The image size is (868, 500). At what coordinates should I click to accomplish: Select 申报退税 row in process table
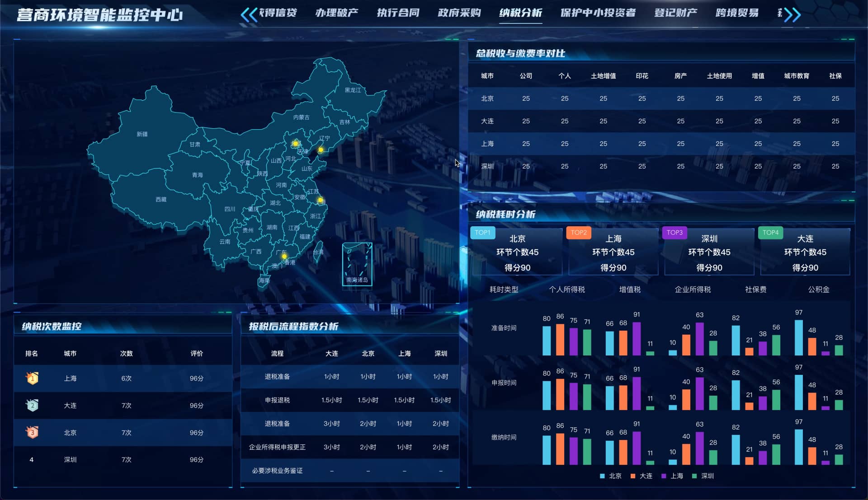pyautogui.click(x=350, y=400)
